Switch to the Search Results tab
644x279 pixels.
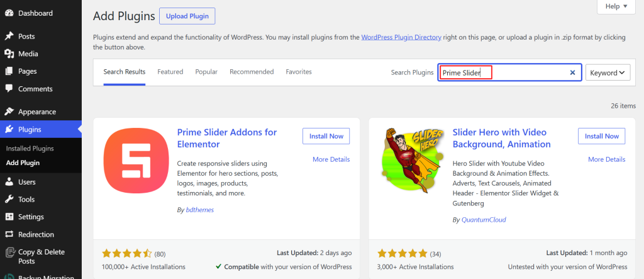[x=125, y=72]
